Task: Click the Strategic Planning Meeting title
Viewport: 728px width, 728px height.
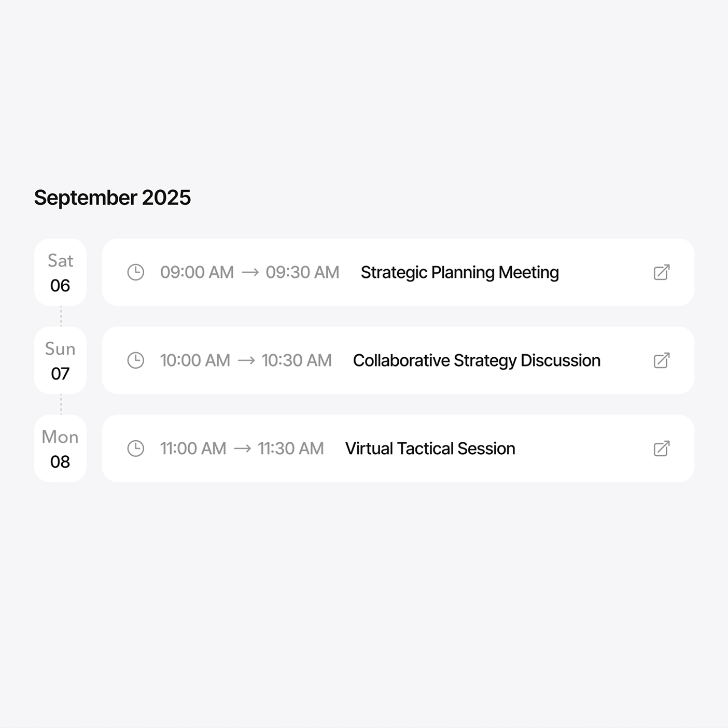Action: pos(460,273)
